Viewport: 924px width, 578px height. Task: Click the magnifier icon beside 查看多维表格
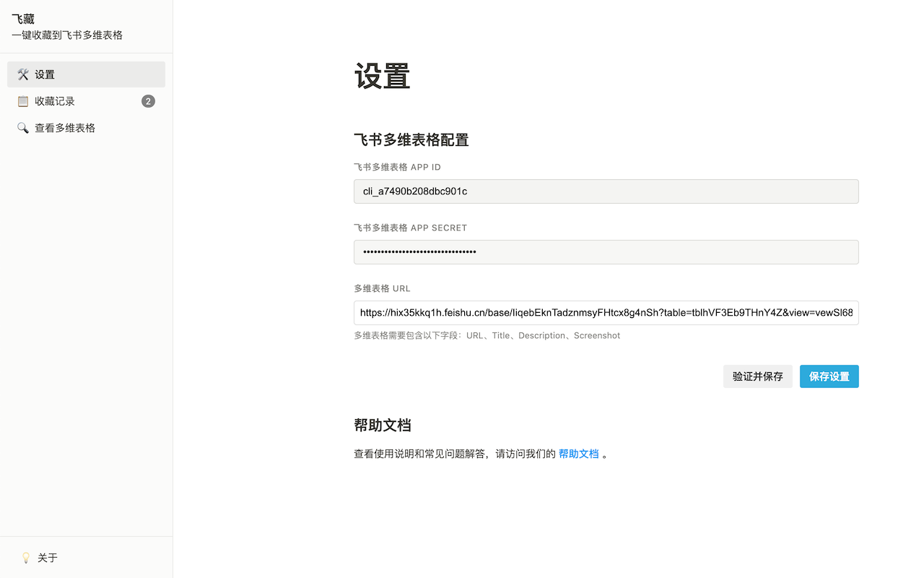coord(23,128)
